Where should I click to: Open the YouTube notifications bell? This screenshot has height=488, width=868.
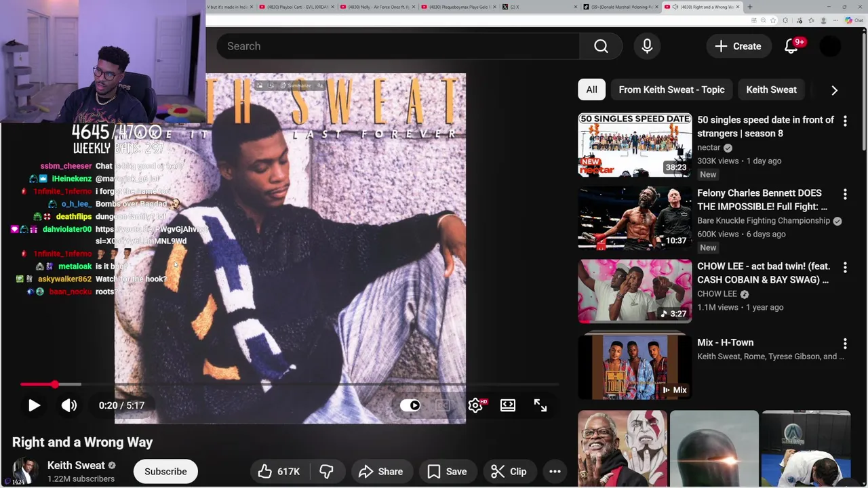791,46
